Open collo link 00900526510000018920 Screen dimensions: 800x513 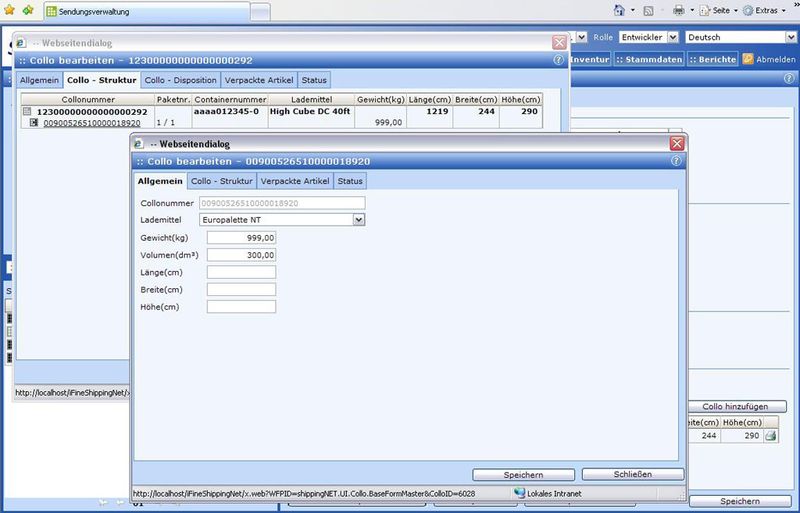coord(92,123)
